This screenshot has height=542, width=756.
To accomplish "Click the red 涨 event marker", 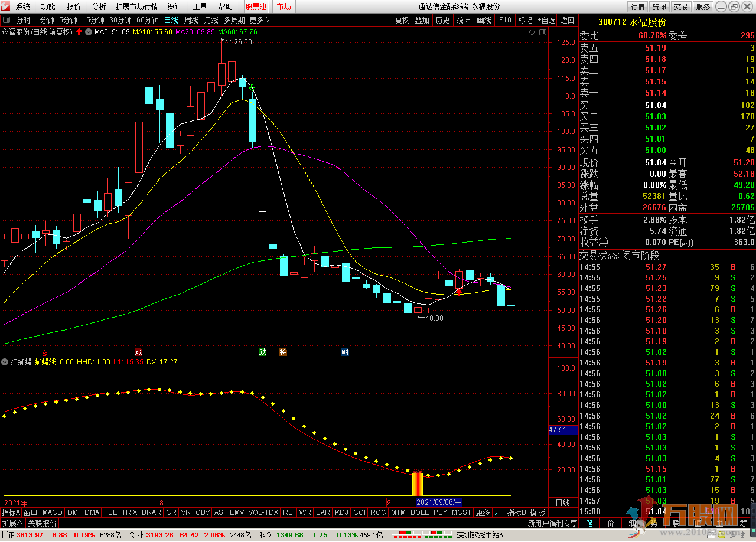I will [x=138, y=352].
